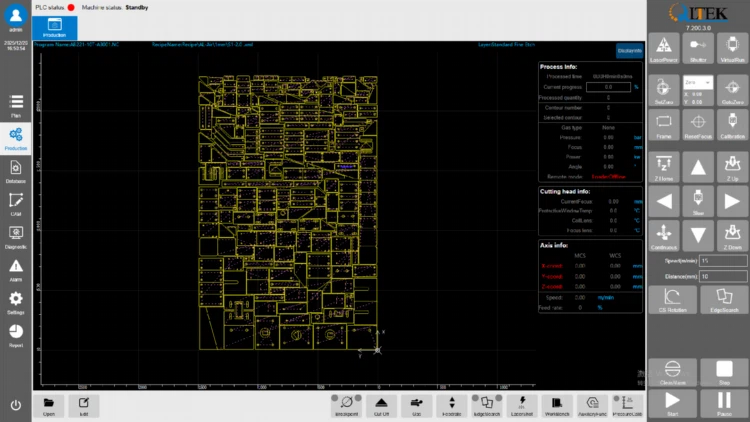
Task: Open the Settings gear in sidebar
Action: pos(16,303)
